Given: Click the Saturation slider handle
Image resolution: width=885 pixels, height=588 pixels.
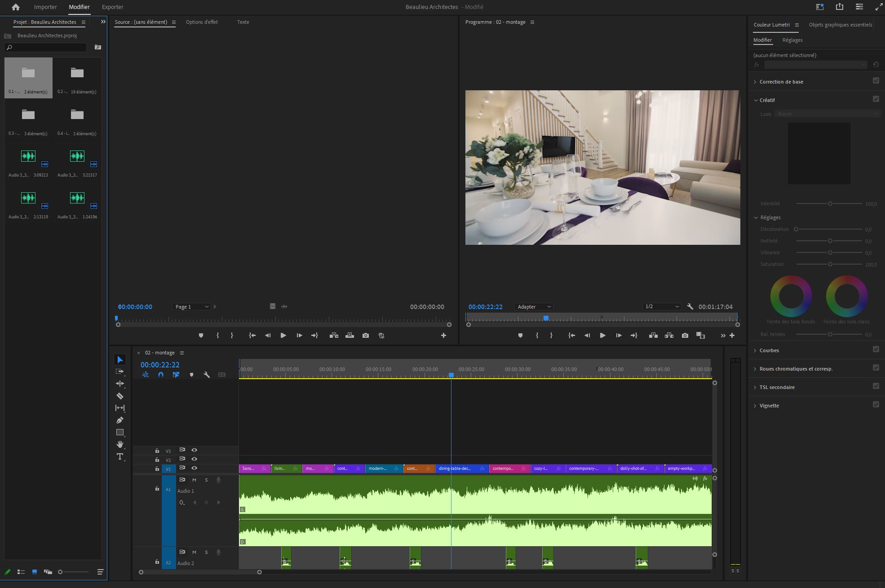Looking at the screenshot, I should point(830,264).
